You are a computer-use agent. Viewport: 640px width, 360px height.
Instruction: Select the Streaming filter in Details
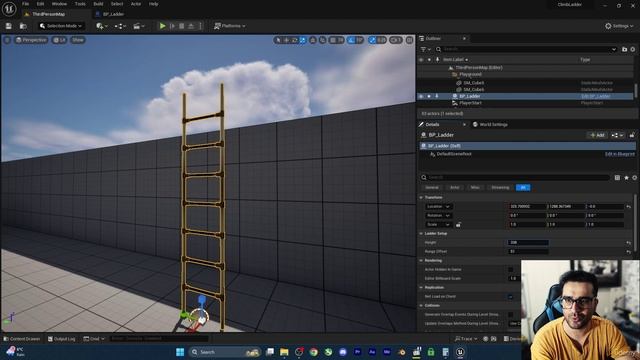tap(500, 188)
